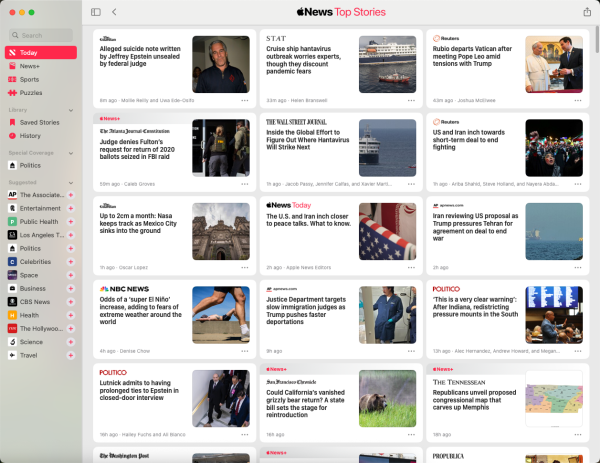The height and width of the screenshot is (463, 600).
Task: Open more options for WSJ hantavirus story
Action: click(411, 184)
